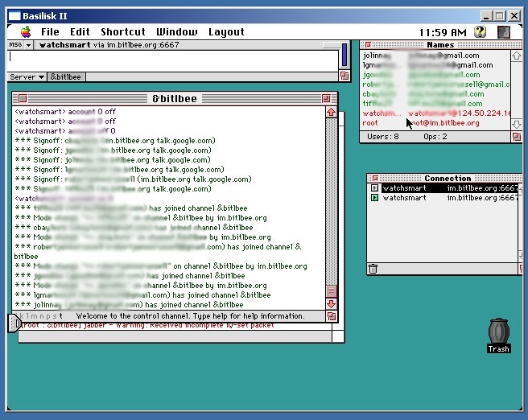Click the Names list scroll up arrow
This screenshot has width=528, height=420.
517,56
